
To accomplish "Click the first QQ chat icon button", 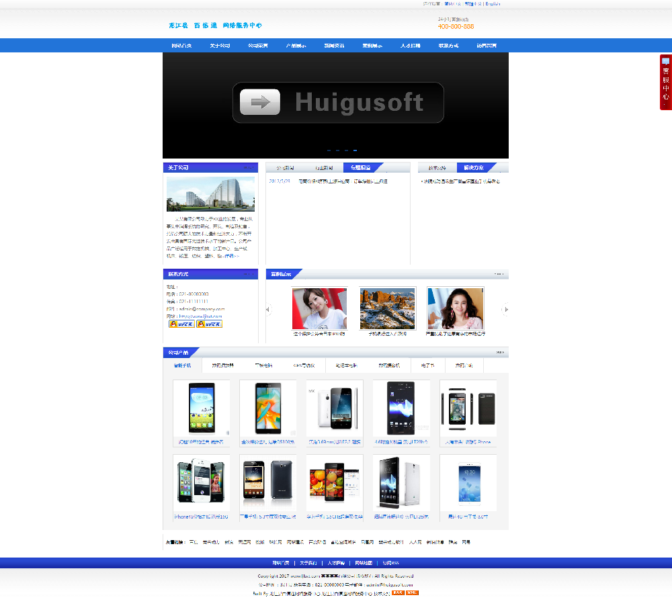I will tap(181, 324).
